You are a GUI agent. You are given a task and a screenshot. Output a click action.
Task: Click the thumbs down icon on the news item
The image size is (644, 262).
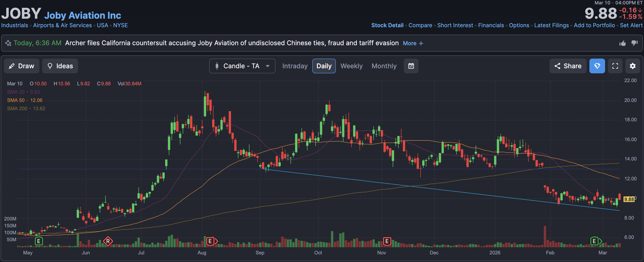[634, 43]
